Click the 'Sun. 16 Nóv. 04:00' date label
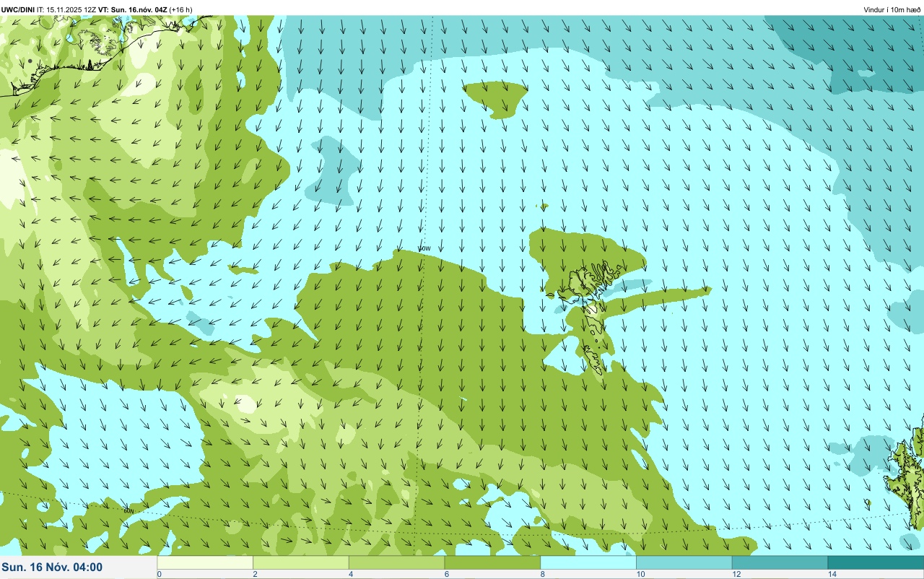924x579 pixels. point(52,567)
